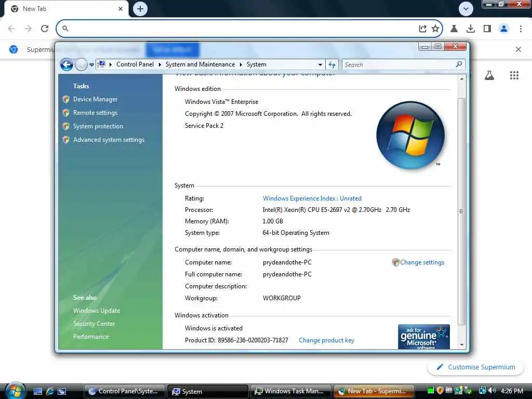
Task: Click Change product key link
Action: 326,340
